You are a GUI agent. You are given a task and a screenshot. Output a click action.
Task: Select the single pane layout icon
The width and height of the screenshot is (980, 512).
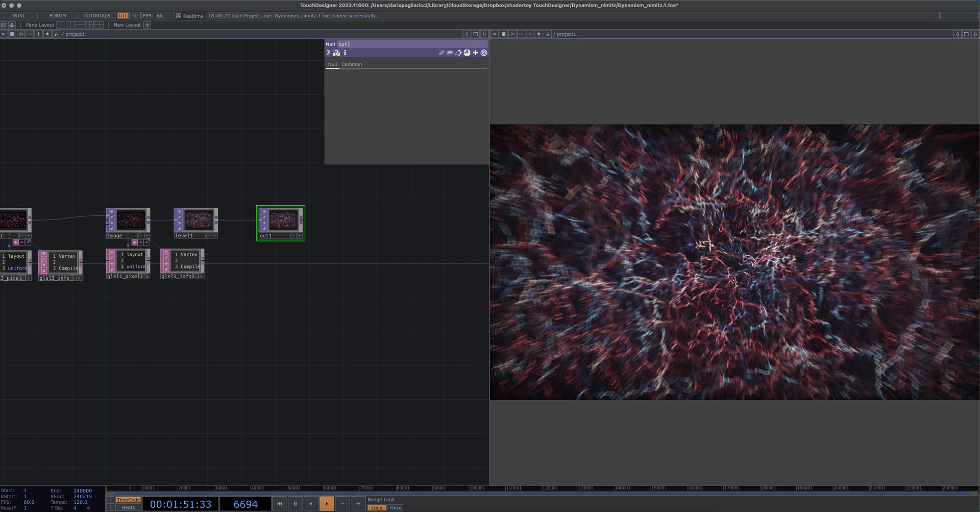click(x=60, y=25)
